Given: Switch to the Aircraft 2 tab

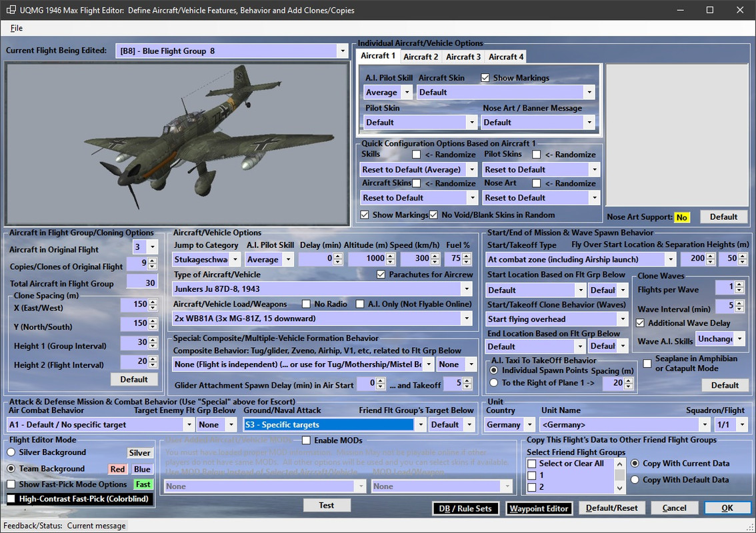Looking at the screenshot, I should coord(421,57).
